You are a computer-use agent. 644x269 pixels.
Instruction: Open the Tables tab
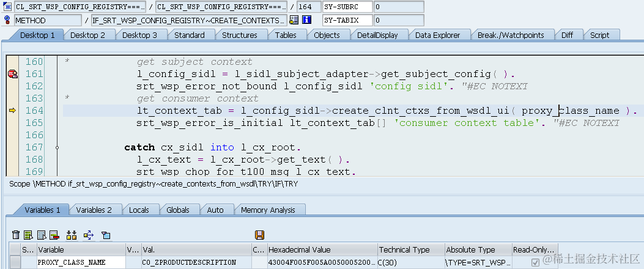286,35
